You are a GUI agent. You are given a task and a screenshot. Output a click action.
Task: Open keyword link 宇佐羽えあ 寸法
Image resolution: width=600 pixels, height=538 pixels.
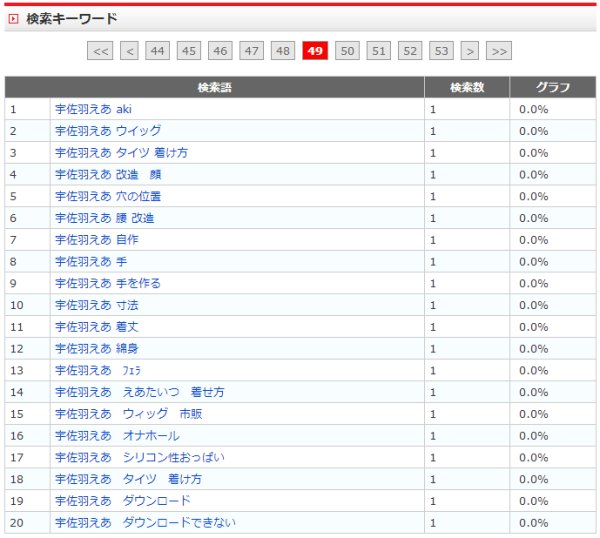pos(97,305)
